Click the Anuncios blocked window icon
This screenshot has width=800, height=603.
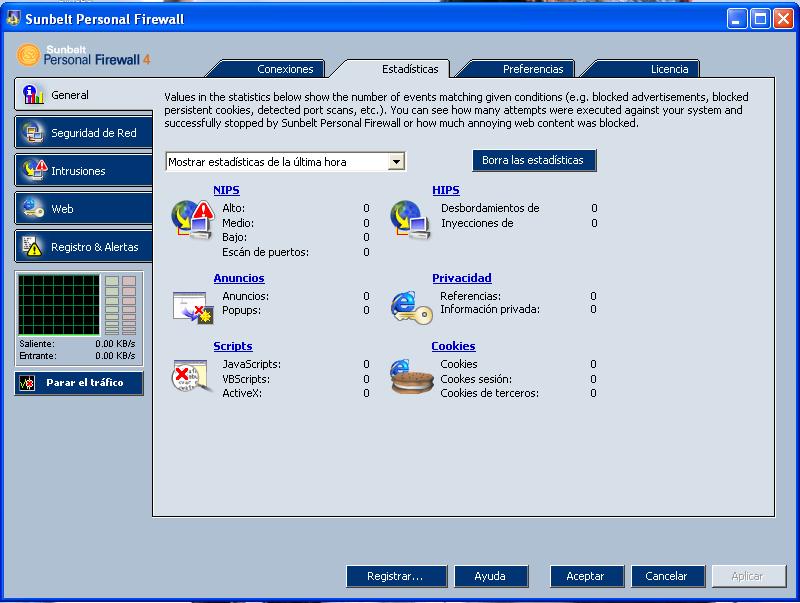(193, 308)
